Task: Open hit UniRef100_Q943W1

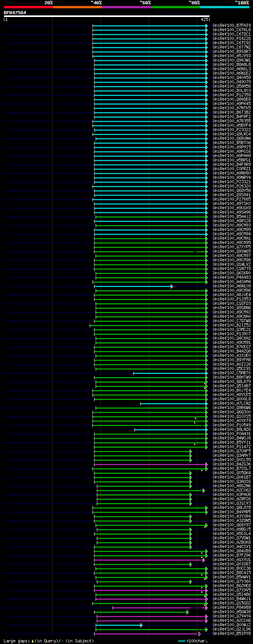Action: click(232, 60)
